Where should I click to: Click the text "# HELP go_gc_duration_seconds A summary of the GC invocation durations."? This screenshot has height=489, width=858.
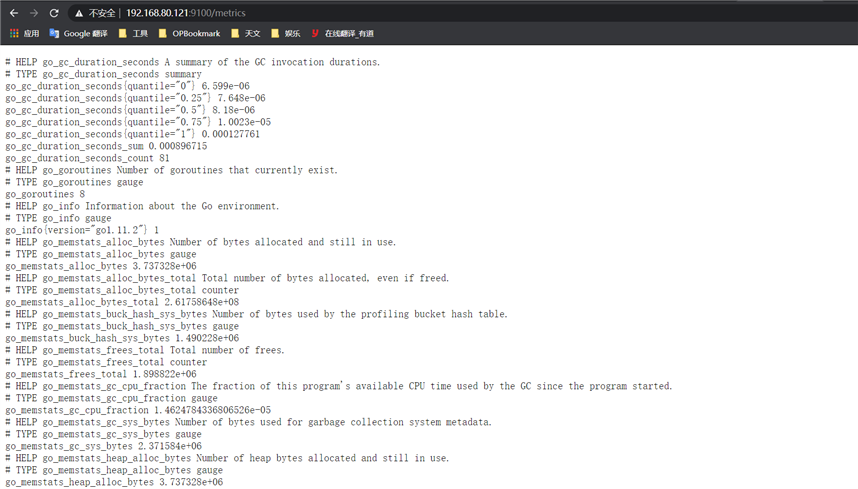coord(193,62)
